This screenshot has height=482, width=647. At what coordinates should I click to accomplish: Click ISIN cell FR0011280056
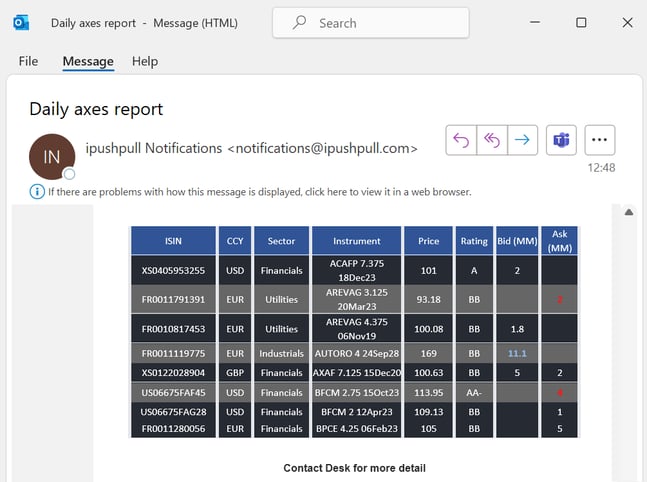[x=173, y=429]
